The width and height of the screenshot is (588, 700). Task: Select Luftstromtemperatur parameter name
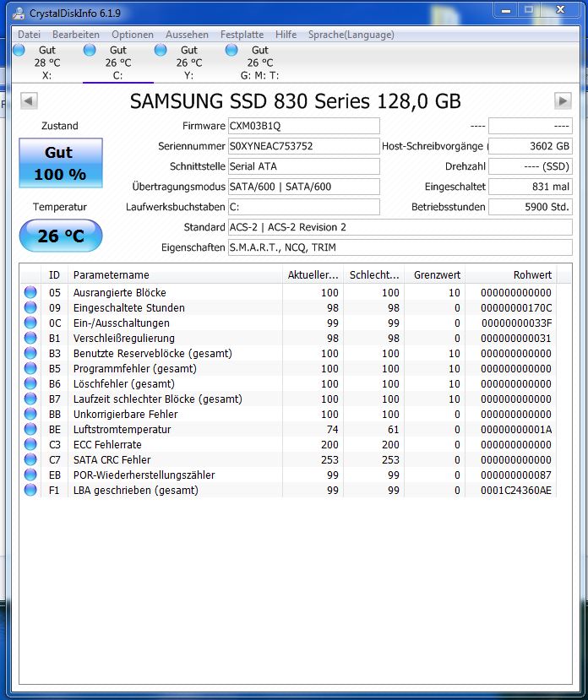point(122,430)
